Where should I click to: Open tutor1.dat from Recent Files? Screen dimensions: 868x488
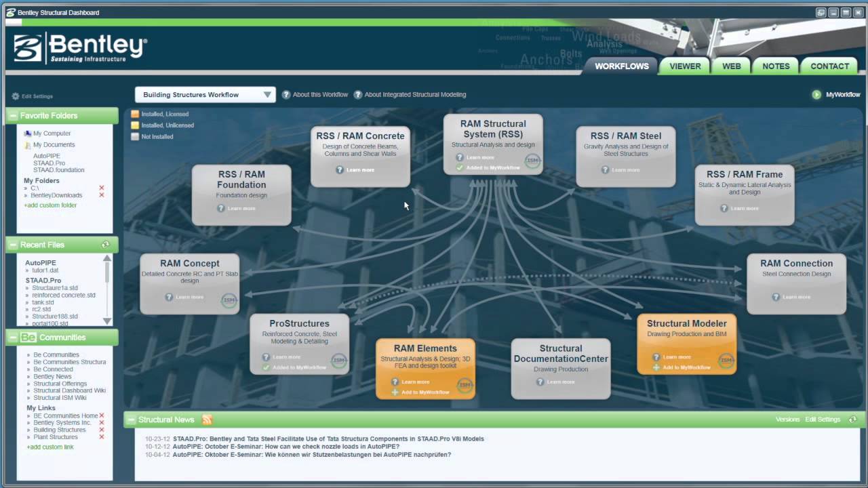tap(45, 270)
